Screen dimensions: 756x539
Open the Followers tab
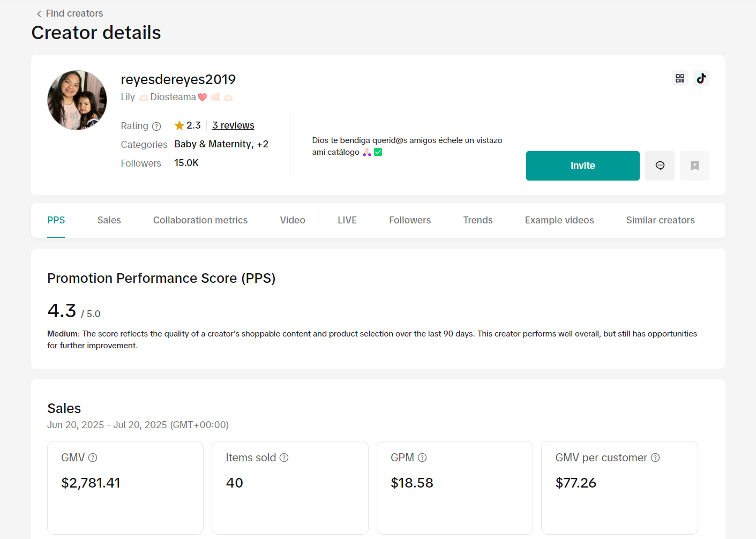410,220
